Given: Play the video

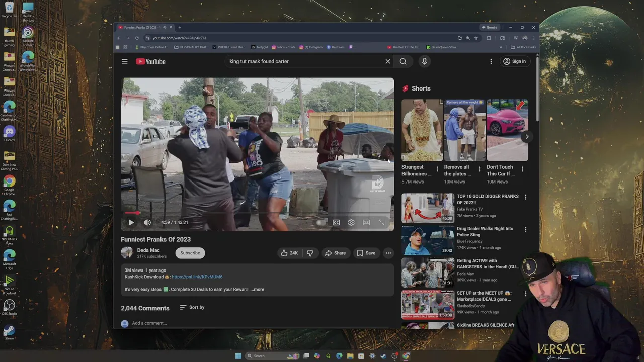Looking at the screenshot, I should 131,222.
